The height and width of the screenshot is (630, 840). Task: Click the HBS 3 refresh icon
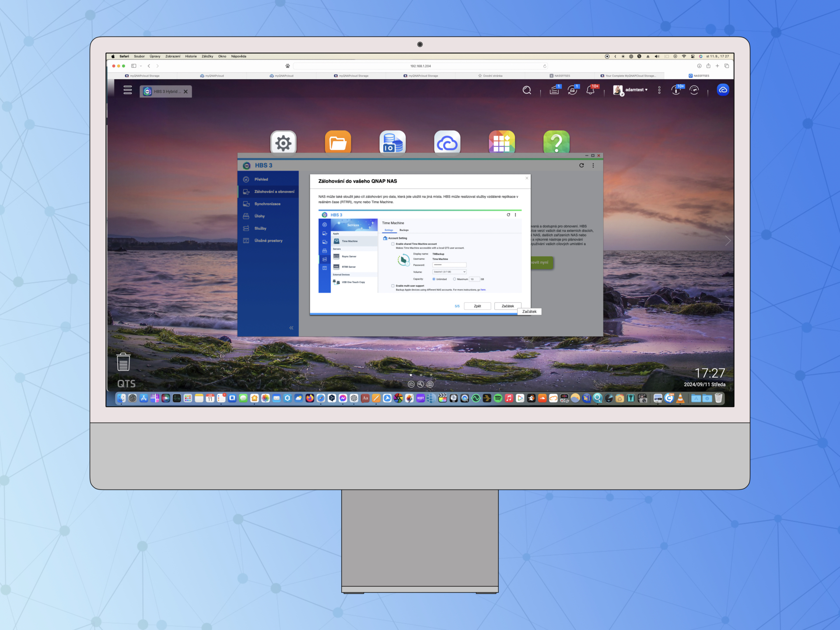tap(581, 165)
